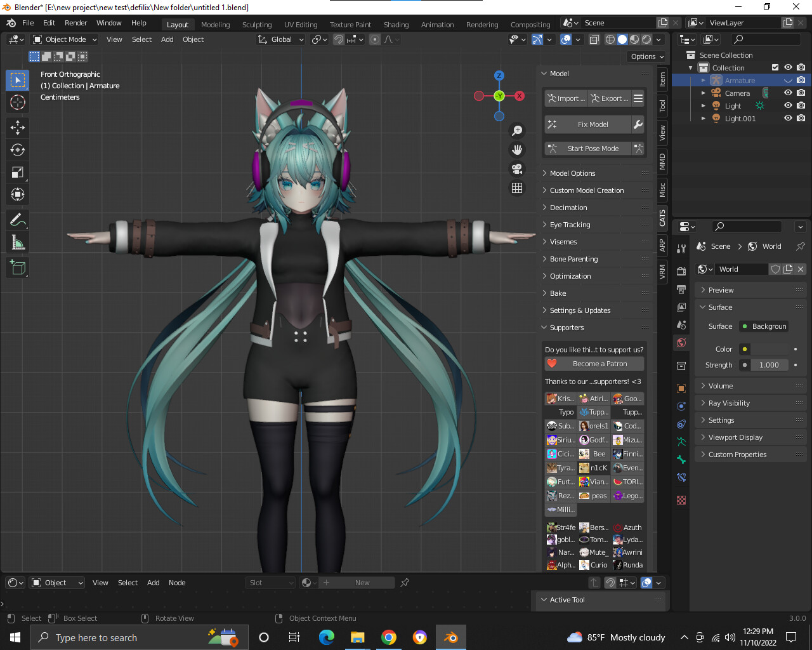The image size is (812, 650).
Task: Switch to the Sculpting workspace tab
Action: [x=257, y=25]
